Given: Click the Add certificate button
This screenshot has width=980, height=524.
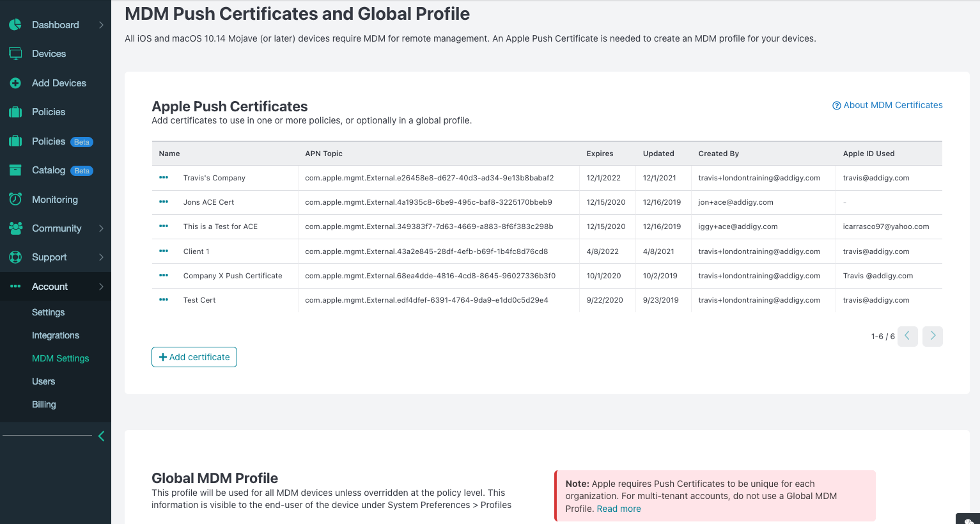Looking at the screenshot, I should (x=194, y=357).
